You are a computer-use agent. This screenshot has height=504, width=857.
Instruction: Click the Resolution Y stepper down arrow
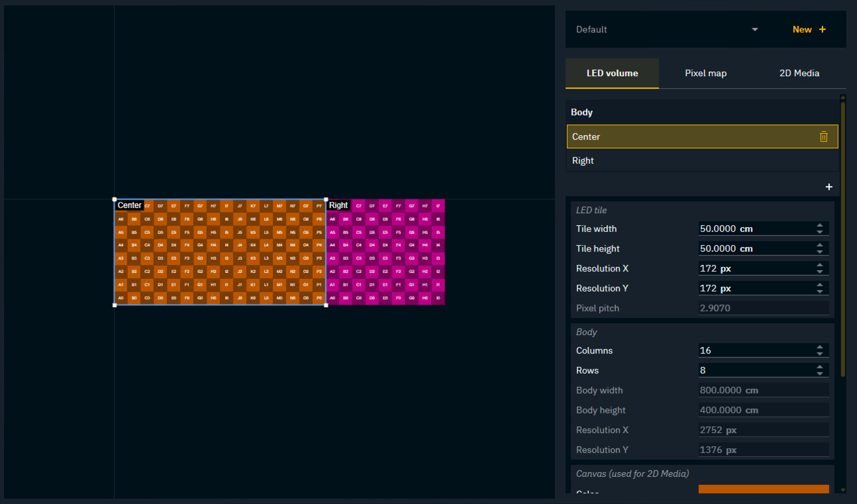click(x=821, y=291)
